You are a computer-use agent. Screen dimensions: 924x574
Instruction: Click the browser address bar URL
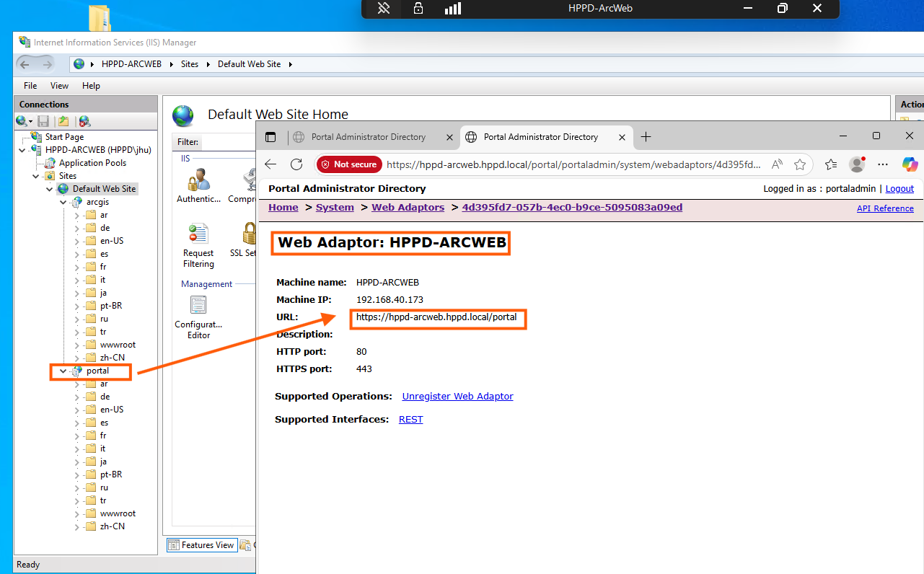(x=573, y=164)
